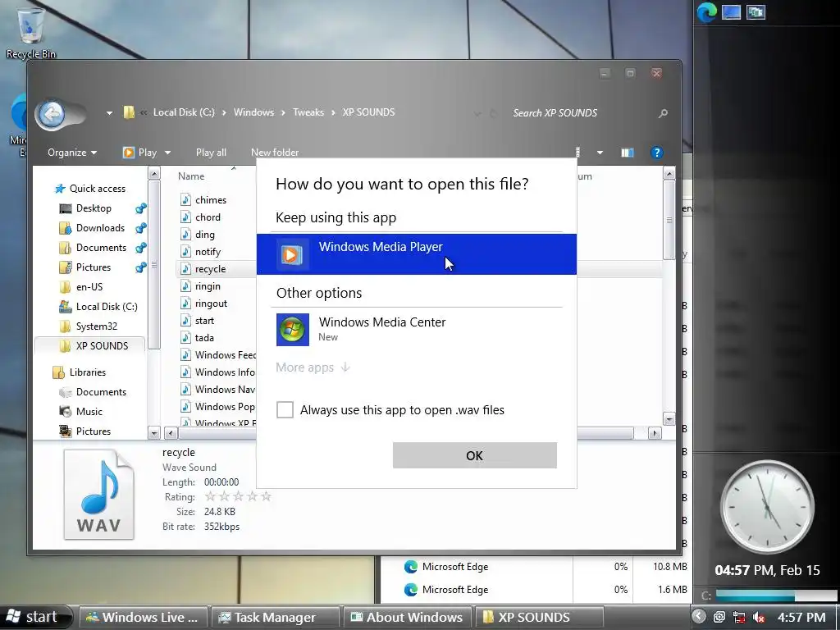The height and width of the screenshot is (630, 840).
Task: Navigate to Local Disk (C:) breadcrumb
Action: click(184, 112)
